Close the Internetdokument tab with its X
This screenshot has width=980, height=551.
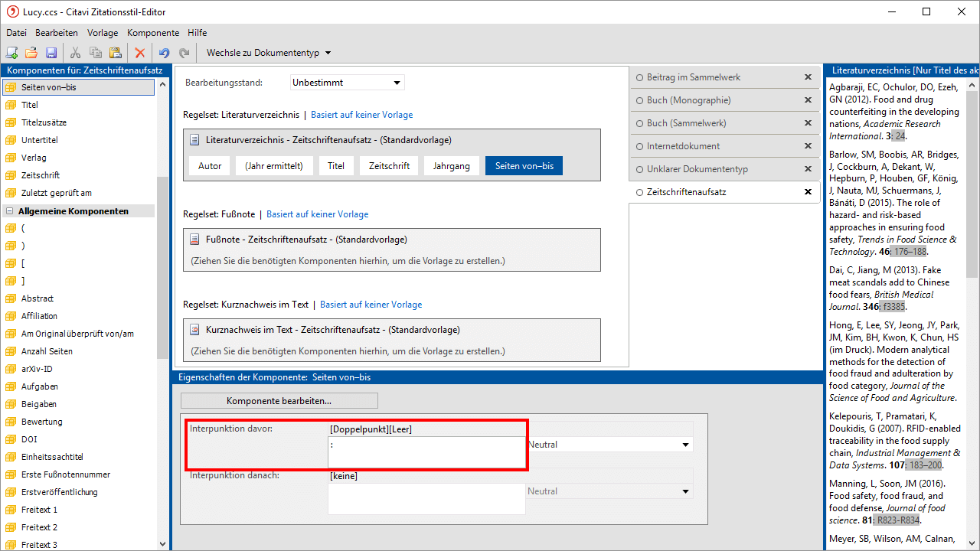coord(808,146)
